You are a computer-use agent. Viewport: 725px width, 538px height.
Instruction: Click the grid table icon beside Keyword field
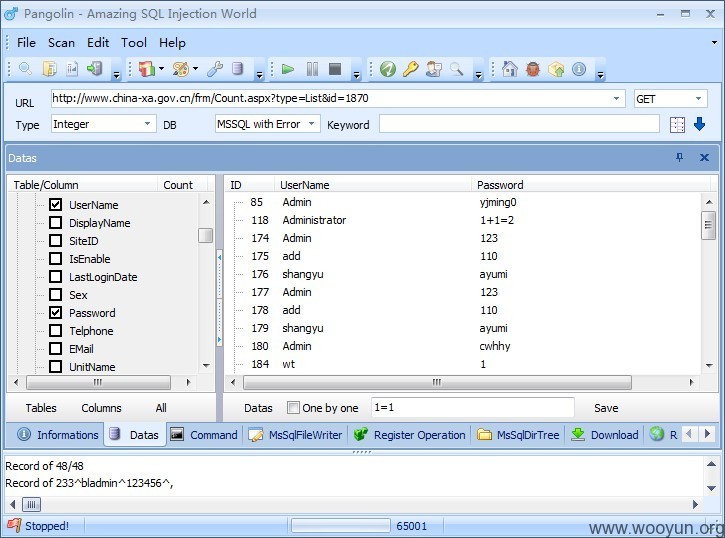tap(677, 125)
